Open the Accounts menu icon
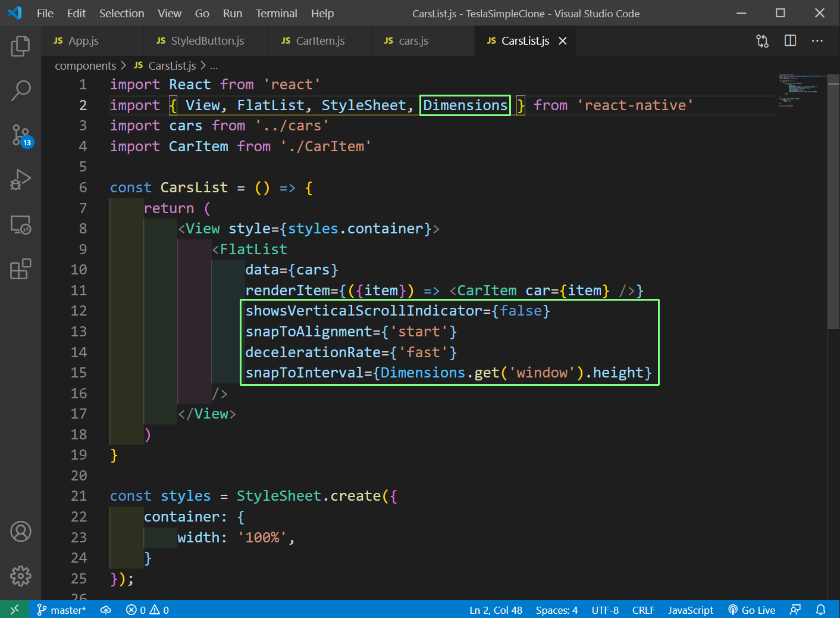840x618 pixels. click(20, 531)
